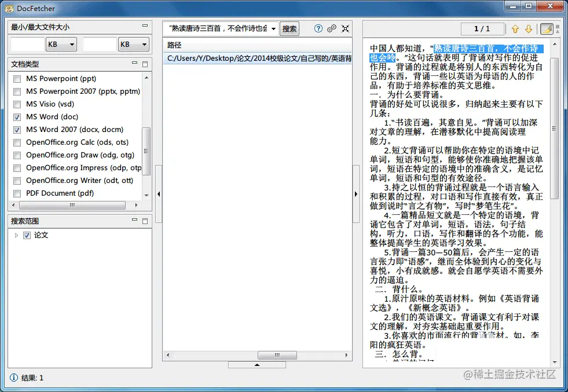Click the maximize search panel icon
568x392 pixels.
(345, 28)
